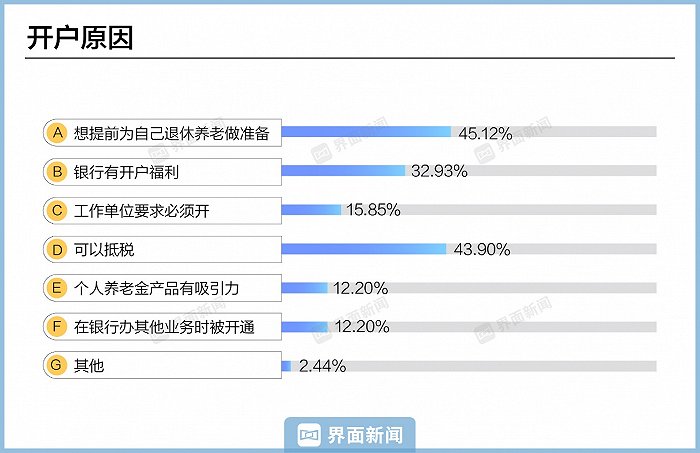Click the 界面新闻 logo icon at bottom

[309, 435]
